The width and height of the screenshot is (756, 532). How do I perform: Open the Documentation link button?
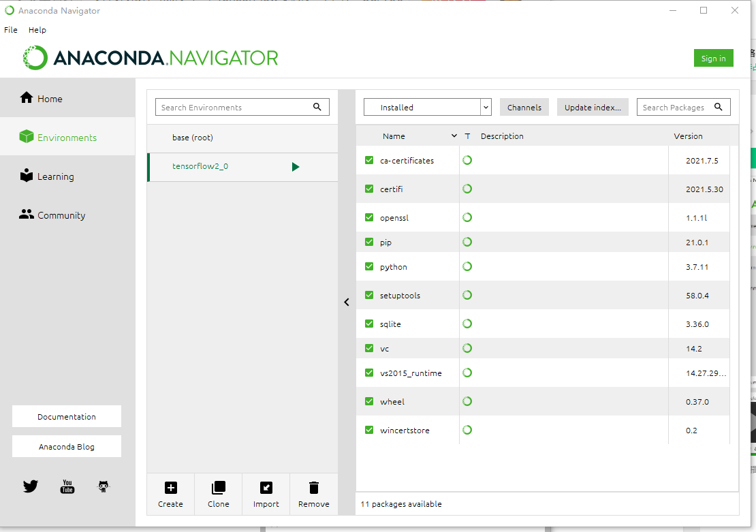coord(67,416)
